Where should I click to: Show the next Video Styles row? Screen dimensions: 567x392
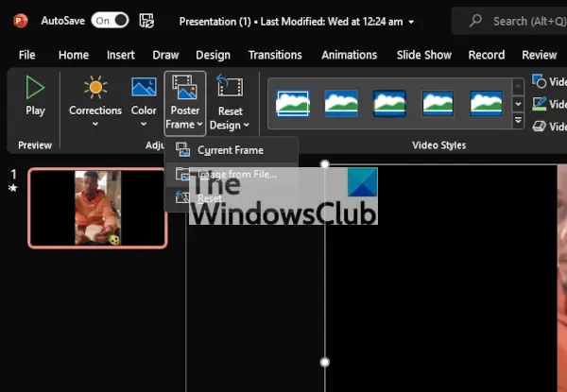tap(518, 104)
